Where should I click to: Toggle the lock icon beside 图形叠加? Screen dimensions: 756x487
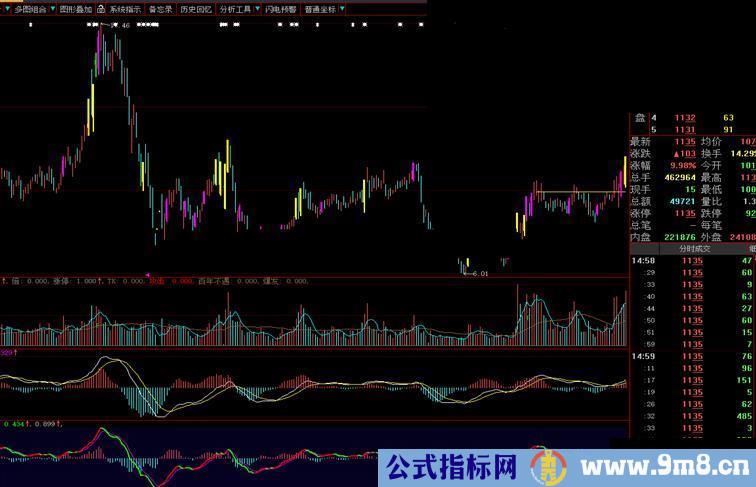coord(101,9)
